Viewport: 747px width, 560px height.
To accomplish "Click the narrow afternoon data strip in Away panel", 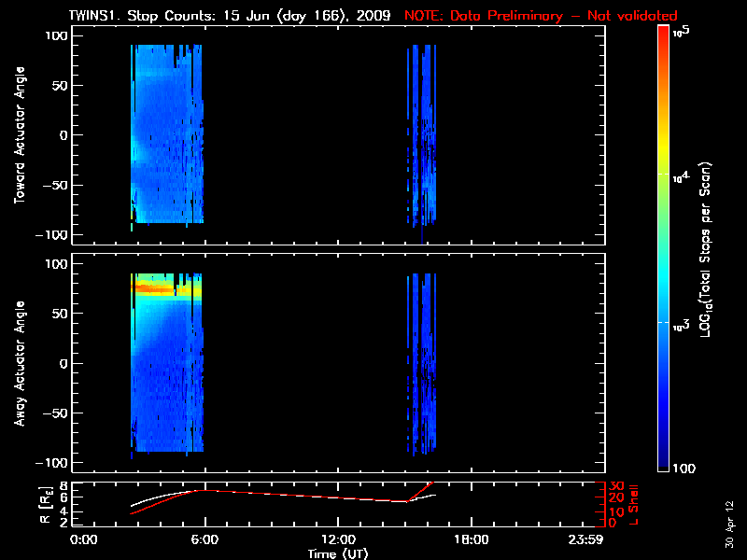I will (422, 364).
